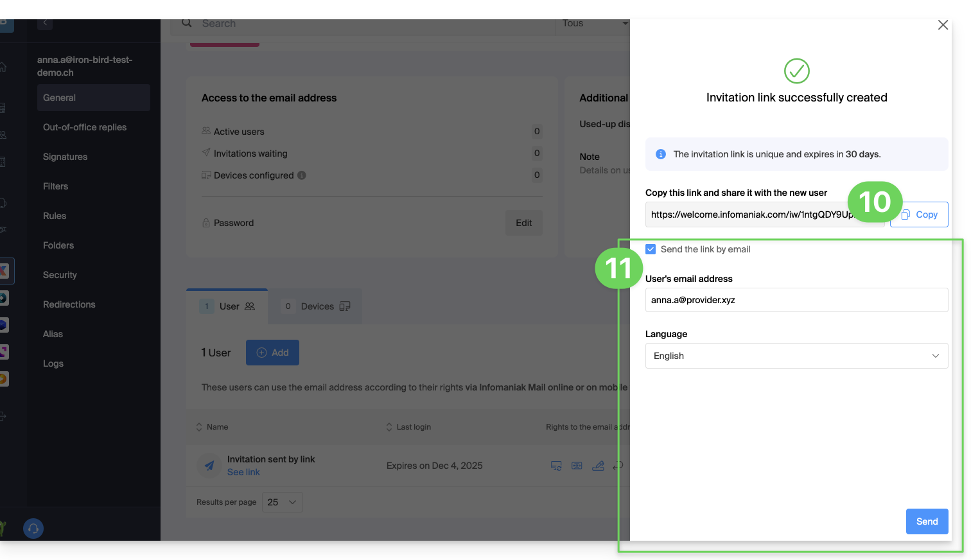Image resolution: width=971 pixels, height=560 pixels.
Task: Click the search magnifier icon
Action: [x=187, y=23]
